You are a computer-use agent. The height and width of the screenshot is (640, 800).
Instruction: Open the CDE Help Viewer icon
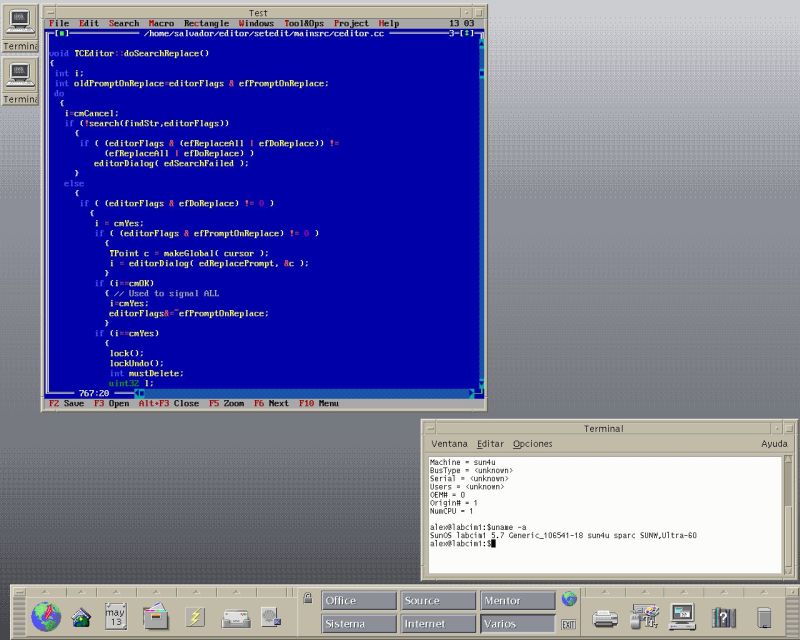(724, 618)
